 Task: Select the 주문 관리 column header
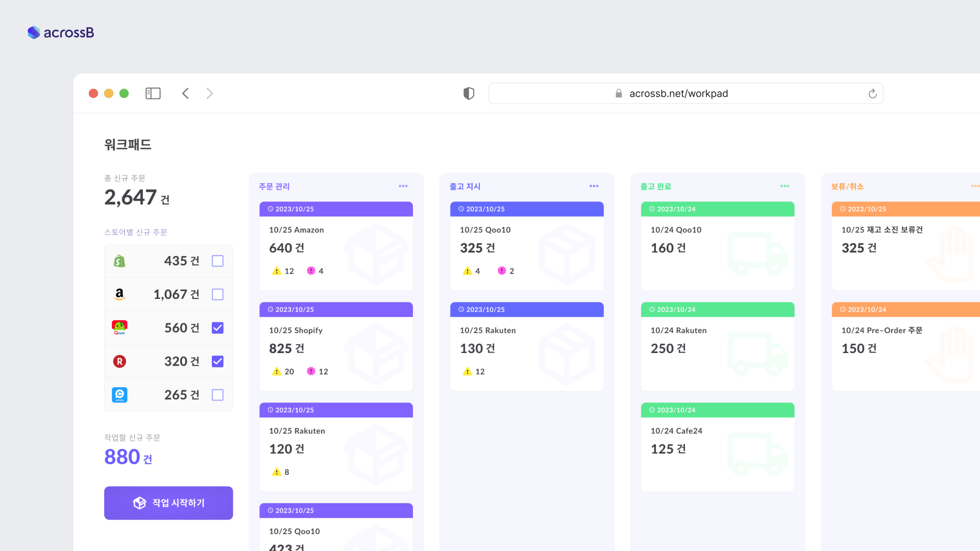click(x=274, y=186)
